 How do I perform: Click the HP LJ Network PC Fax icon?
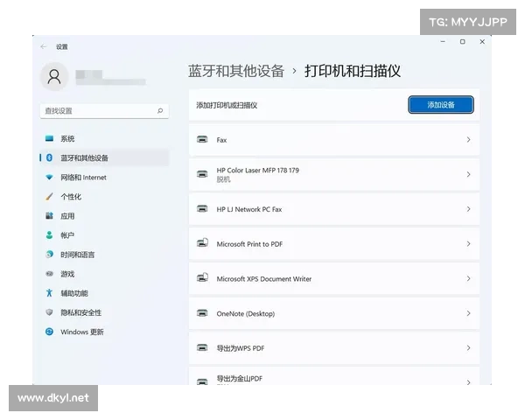[x=202, y=209]
